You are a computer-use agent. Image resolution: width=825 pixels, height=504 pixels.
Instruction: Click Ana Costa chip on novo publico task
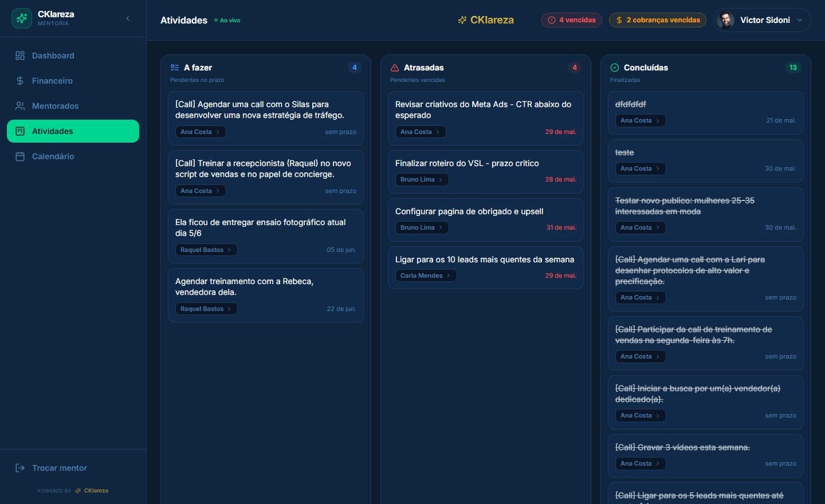pos(640,227)
